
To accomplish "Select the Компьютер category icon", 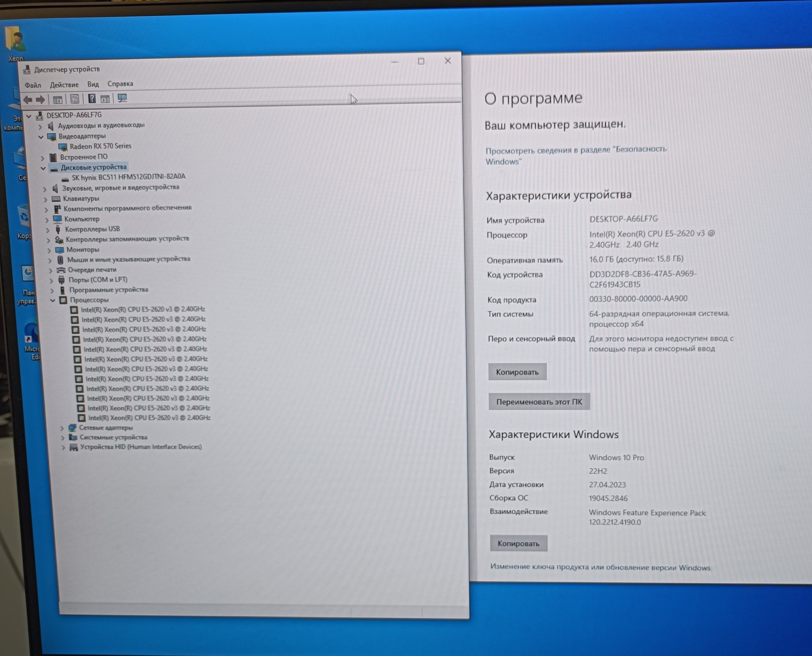I will click(x=58, y=219).
